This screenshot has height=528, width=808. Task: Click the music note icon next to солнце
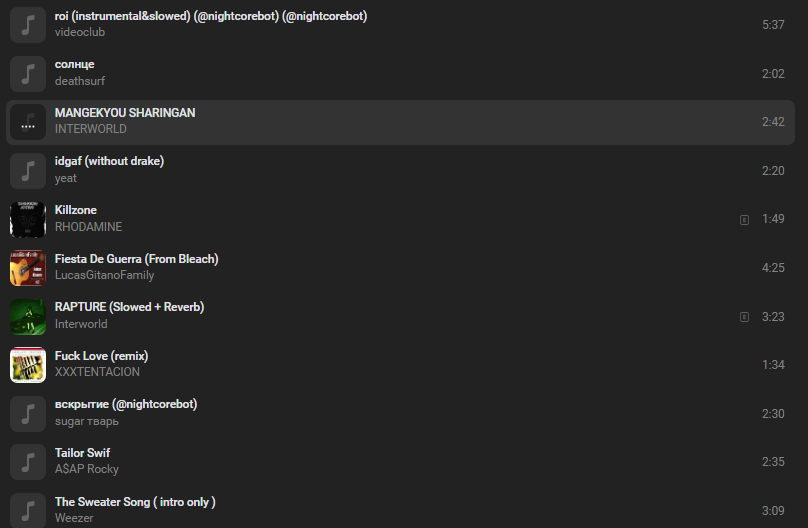click(x=28, y=73)
